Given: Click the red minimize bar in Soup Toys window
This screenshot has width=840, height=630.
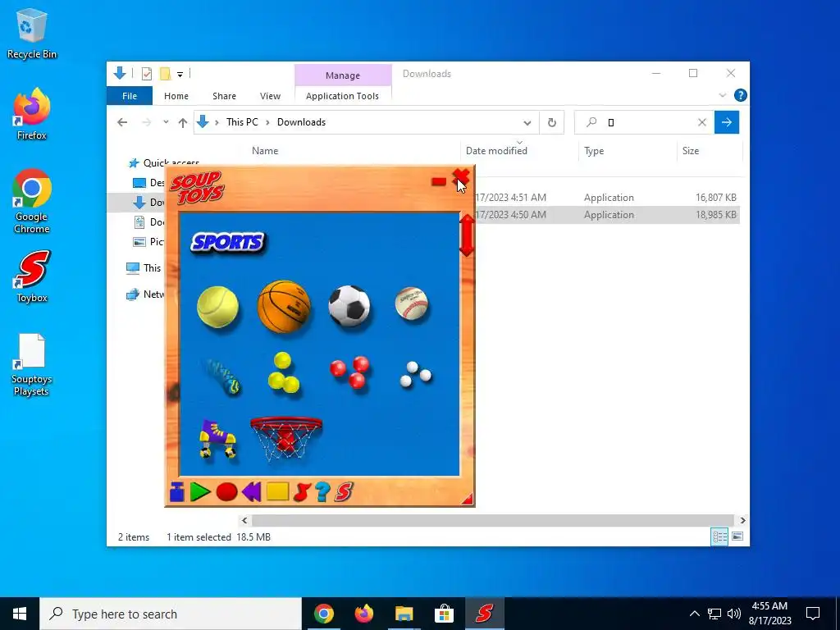Looking at the screenshot, I should point(439,182).
